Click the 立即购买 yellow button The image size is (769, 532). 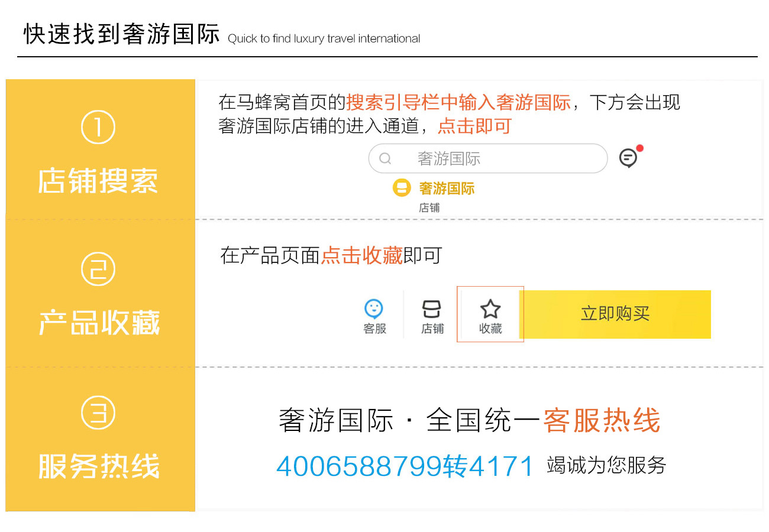click(x=615, y=314)
